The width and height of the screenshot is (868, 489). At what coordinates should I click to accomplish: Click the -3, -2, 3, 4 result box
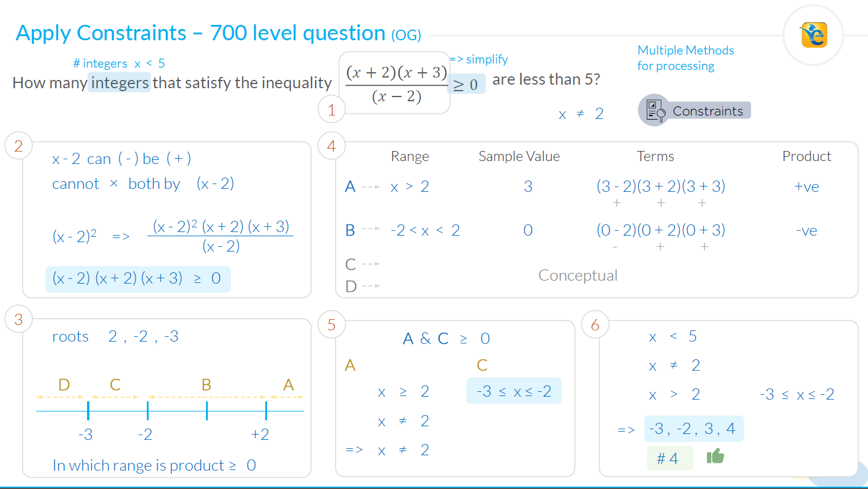tap(693, 429)
